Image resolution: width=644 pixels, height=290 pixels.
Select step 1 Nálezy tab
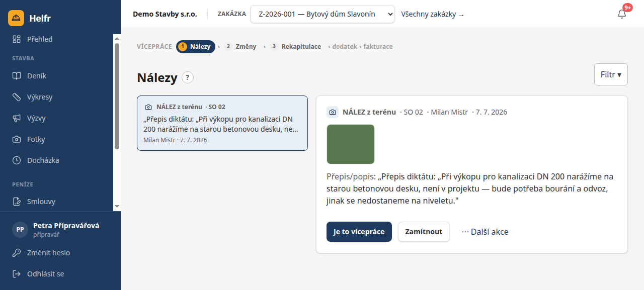click(196, 47)
